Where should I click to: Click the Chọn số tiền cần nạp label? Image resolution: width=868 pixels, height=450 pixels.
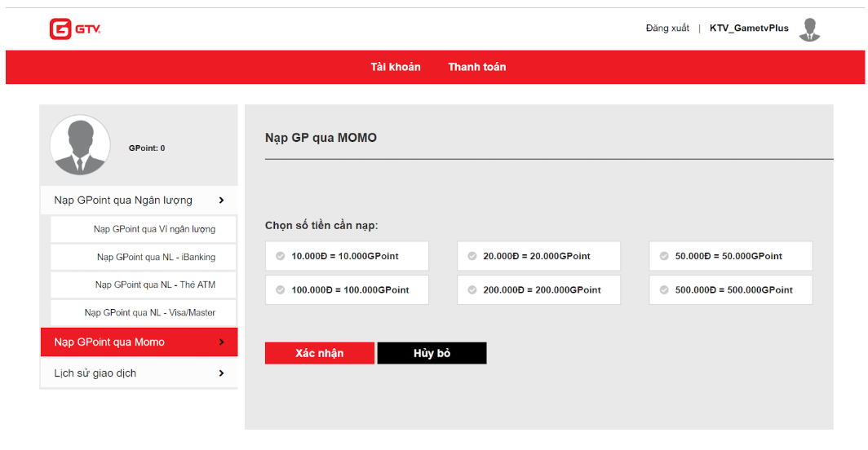coord(321,225)
